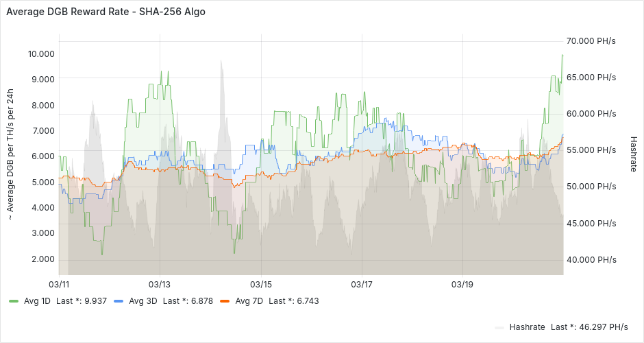The height and width of the screenshot is (343, 644).
Task: Toggle the Avg 3D series in legend
Action: coord(142,300)
